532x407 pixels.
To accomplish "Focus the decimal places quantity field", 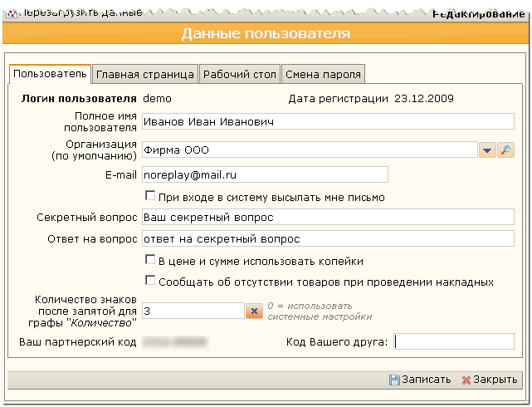I will pos(192,311).
